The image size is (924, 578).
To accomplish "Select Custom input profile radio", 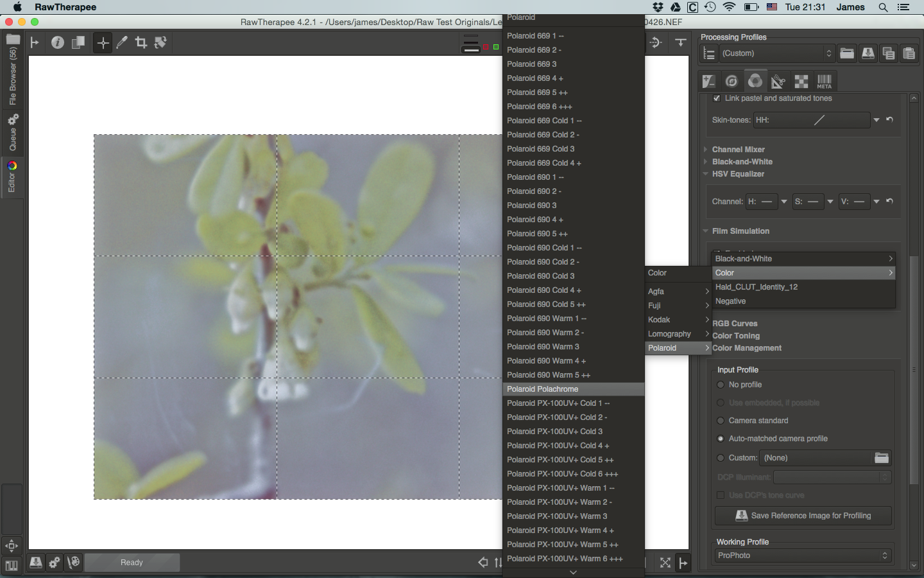I will 721,458.
